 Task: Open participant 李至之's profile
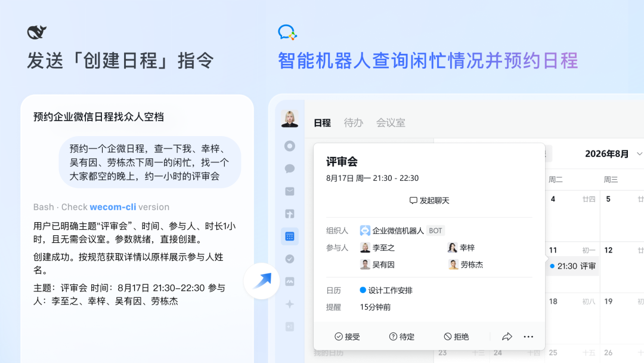[377, 248]
